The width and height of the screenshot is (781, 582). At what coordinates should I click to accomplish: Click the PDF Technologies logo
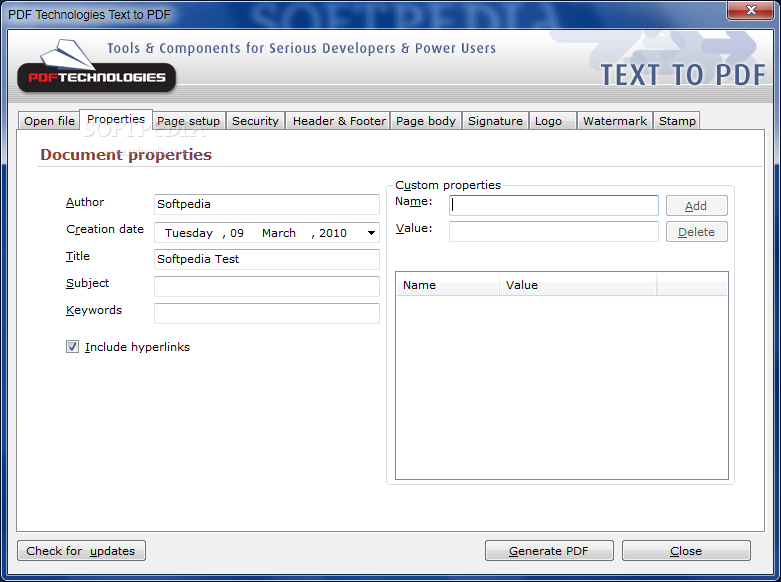coord(97,67)
